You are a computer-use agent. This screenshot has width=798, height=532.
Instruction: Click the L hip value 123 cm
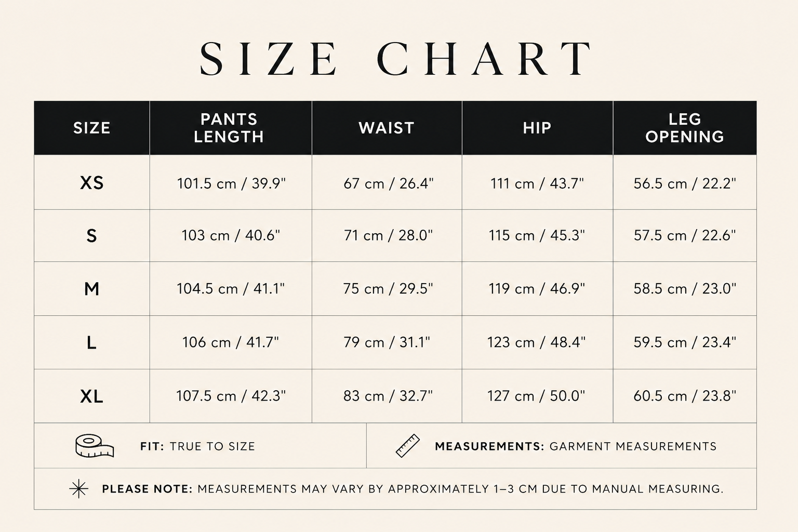pyautogui.click(x=536, y=342)
